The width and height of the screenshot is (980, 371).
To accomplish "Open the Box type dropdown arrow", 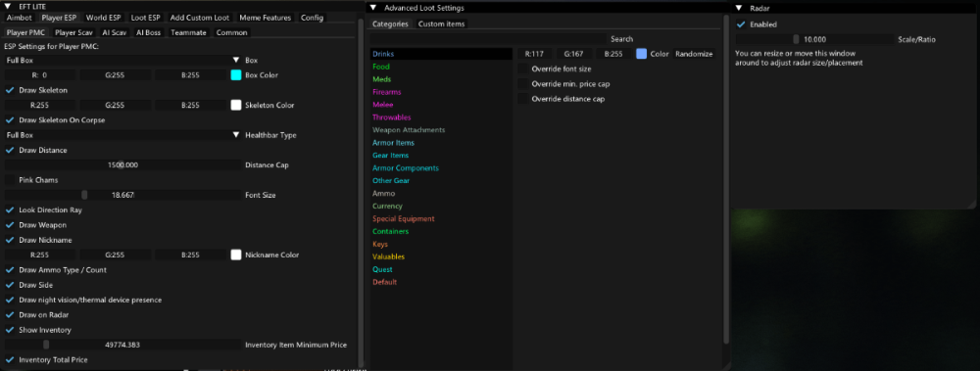I will click(236, 60).
